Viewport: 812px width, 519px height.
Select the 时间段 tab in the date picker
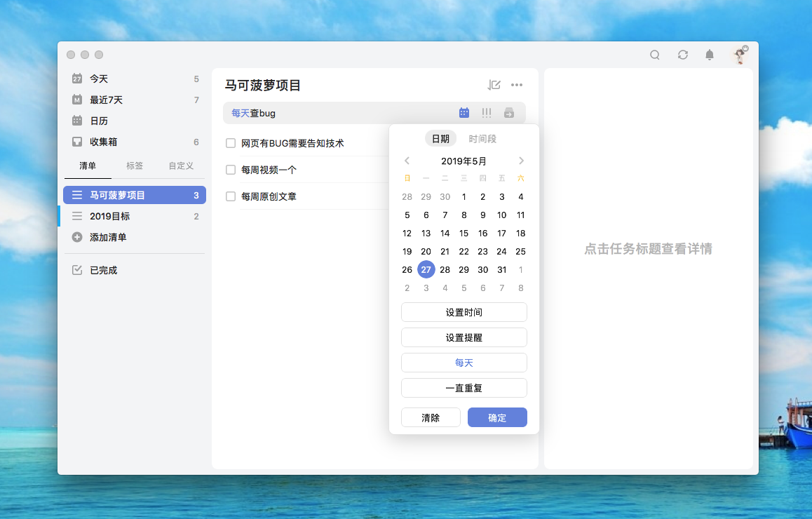[x=482, y=138]
